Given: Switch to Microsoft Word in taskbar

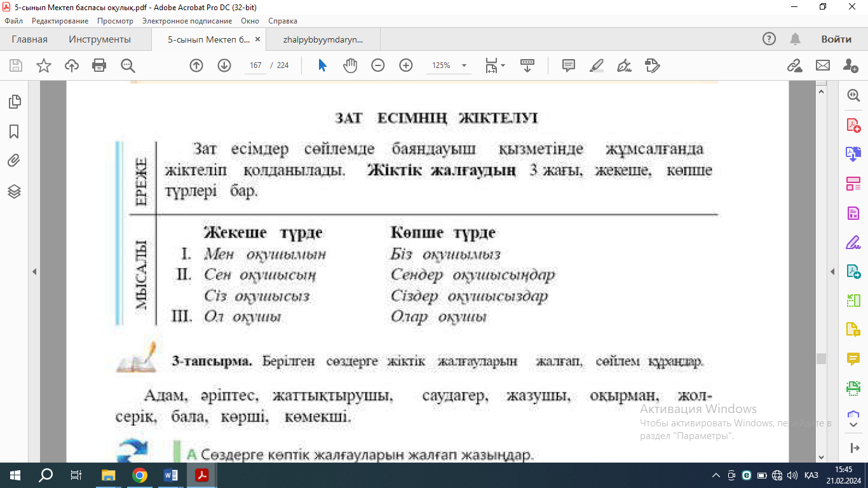Looking at the screenshot, I should pyautogui.click(x=171, y=475).
